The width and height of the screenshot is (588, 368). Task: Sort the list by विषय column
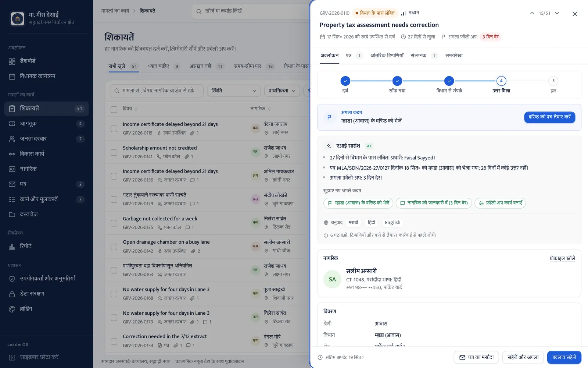(130, 109)
